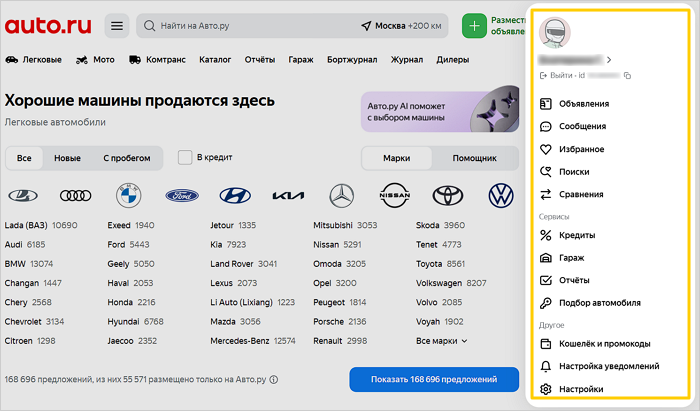Click the Hyundai brand logo
Image resolution: width=700 pixels, height=411 pixels.
point(235,195)
